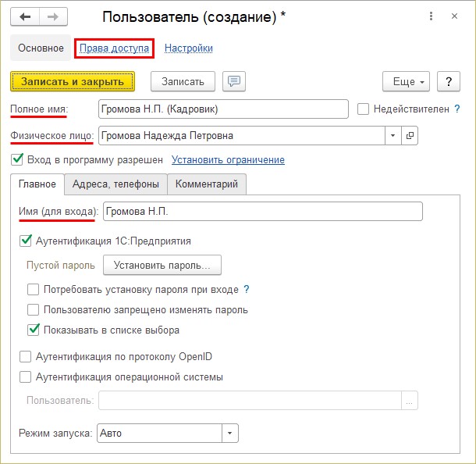Image resolution: width=476 pixels, height=464 pixels.
Task: Focus the Имя (для входа) field
Action: [263, 211]
